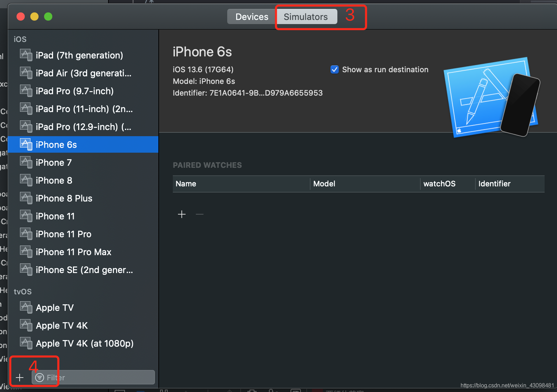Click the filter icon in search field
The width and height of the screenshot is (557, 392).
pos(40,378)
